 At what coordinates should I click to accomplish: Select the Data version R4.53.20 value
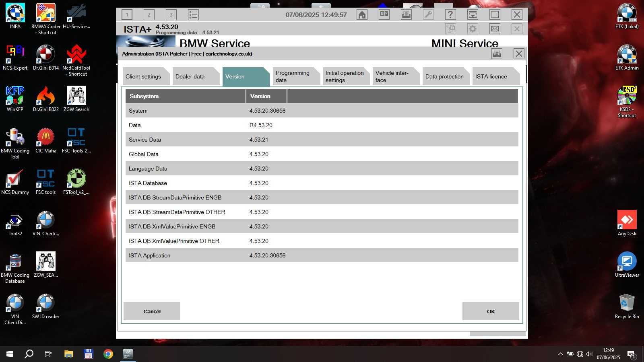[261, 125]
